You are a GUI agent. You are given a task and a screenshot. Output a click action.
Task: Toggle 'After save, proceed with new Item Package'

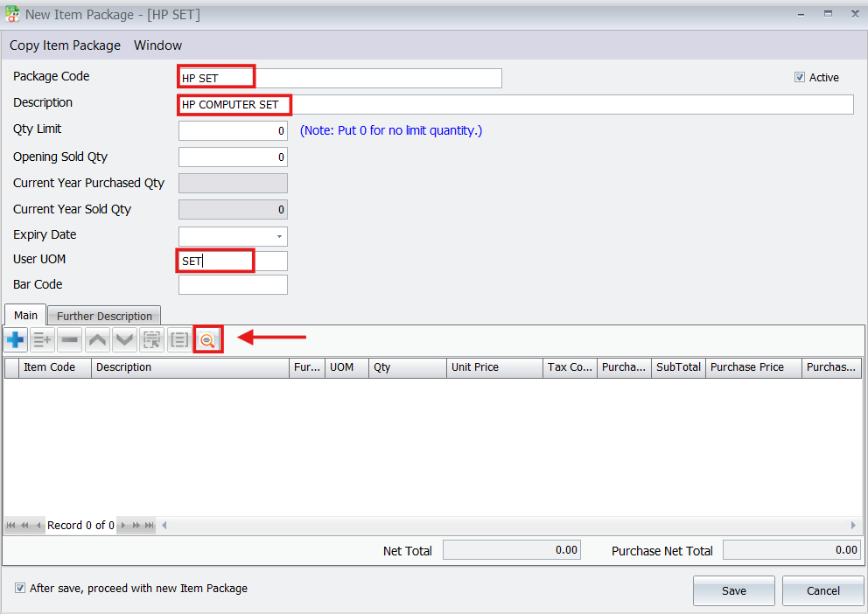coord(20,589)
